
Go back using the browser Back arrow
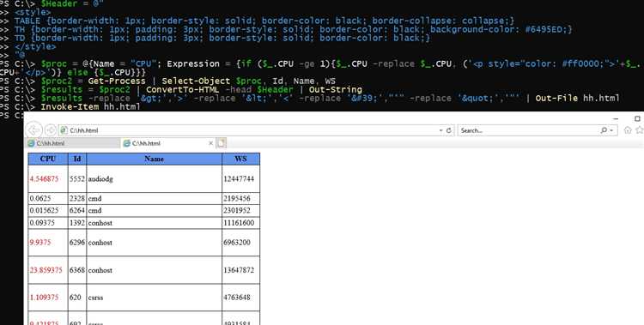[34, 130]
